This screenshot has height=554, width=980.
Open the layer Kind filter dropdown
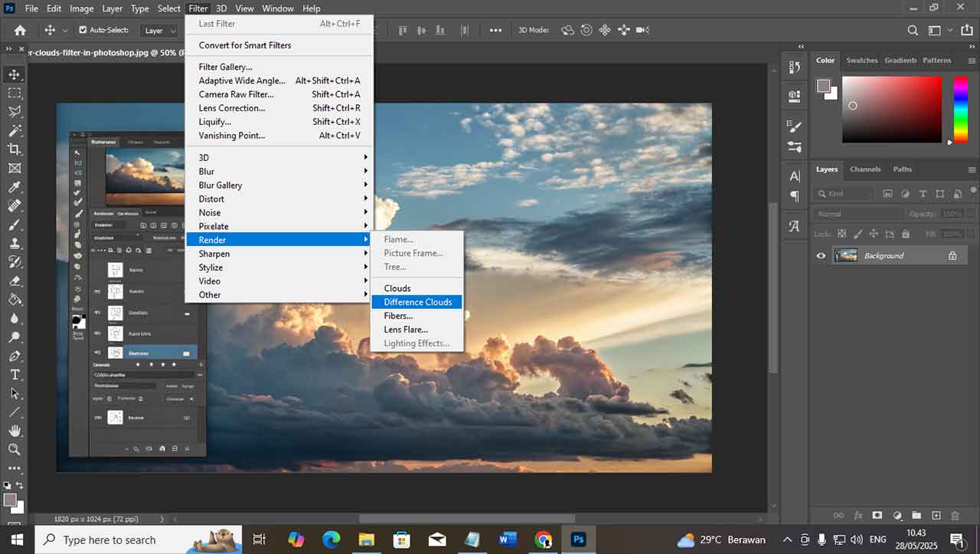pyautogui.click(x=844, y=194)
